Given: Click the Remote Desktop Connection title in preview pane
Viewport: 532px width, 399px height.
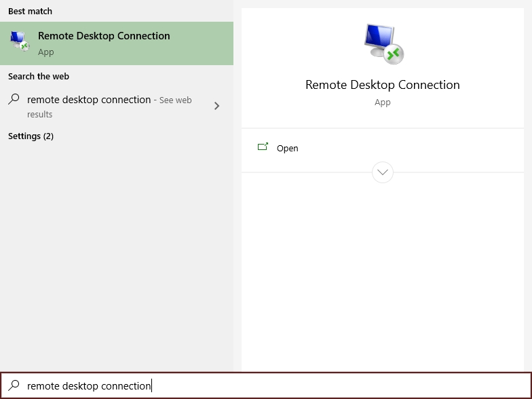Looking at the screenshot, I should [x=383, y=85].
